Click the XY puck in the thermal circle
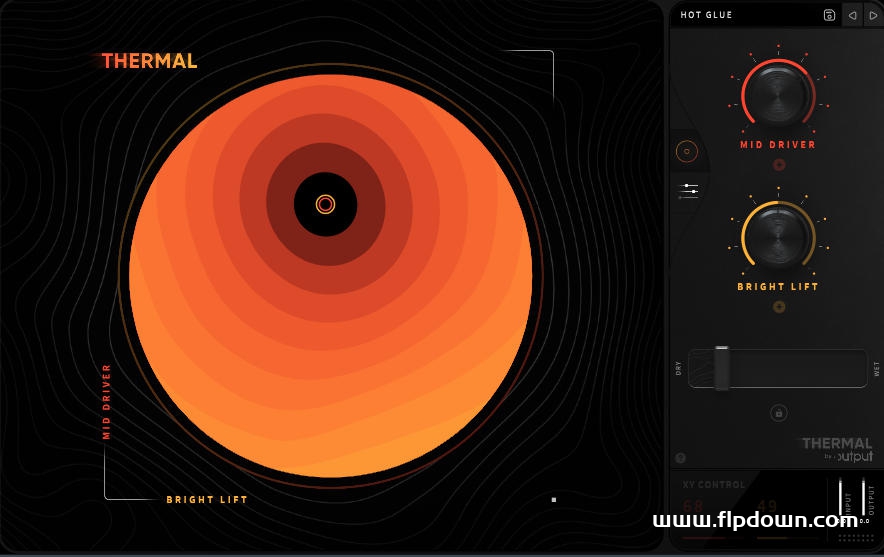The width and height of the screenshot is (884, 557). (x=325, y=204)
